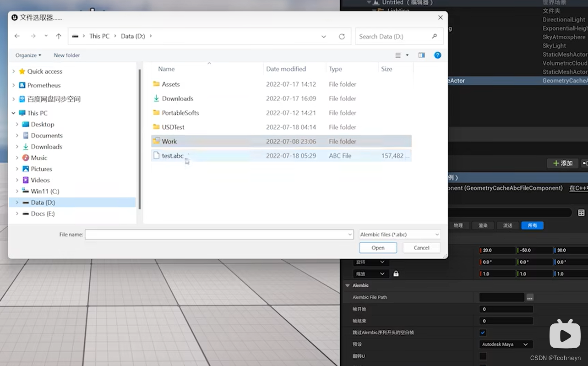Open Videos in navigation pane
Image resolution: width=588 pixels, height=366 pixels.
click(40, 180)
